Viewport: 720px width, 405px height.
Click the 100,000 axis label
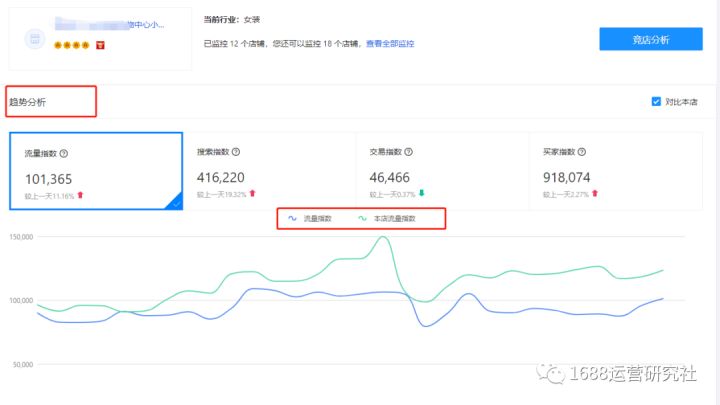21,300
